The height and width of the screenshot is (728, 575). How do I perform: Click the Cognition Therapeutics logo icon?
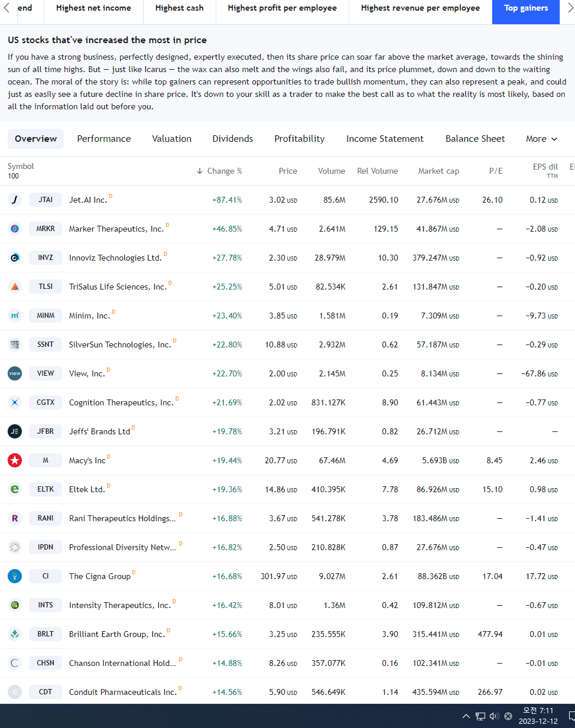pos(15,402)
